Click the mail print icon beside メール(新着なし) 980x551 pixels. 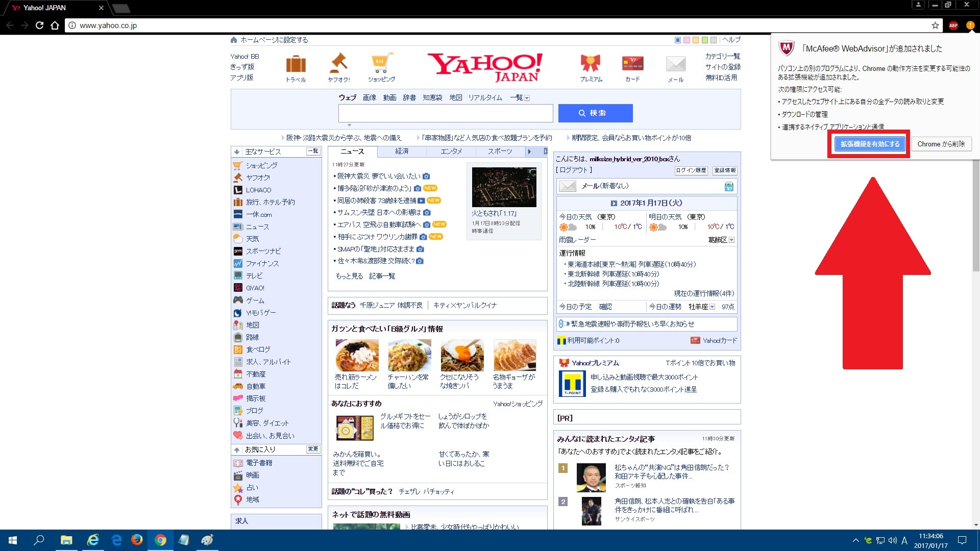729,187
